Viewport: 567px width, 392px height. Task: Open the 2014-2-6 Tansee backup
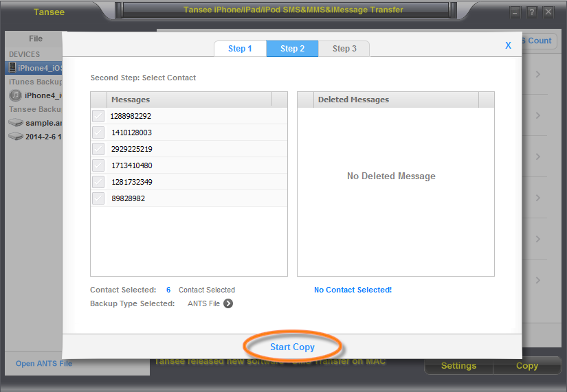coord(35,137)
